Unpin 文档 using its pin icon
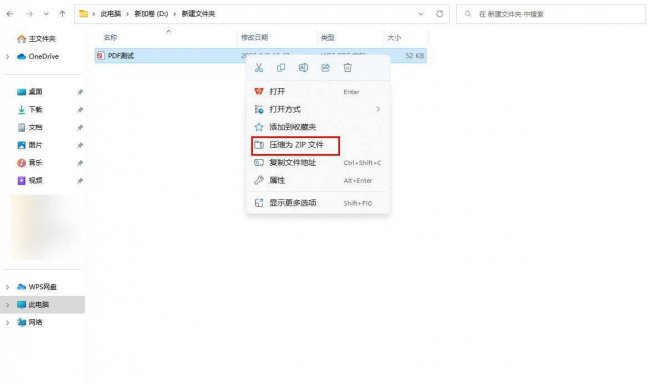 click(x=80, y=128)
